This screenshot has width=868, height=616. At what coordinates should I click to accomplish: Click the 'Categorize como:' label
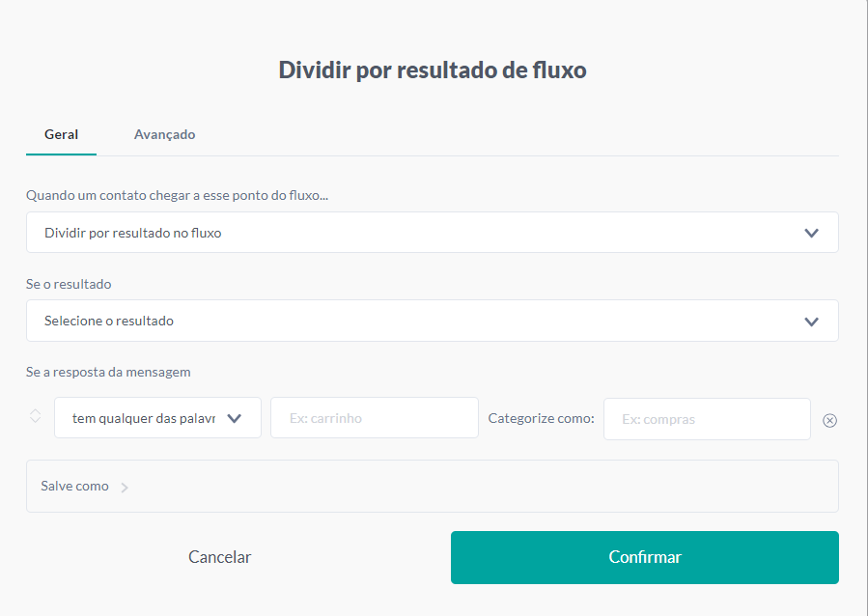tap(541, 418)
